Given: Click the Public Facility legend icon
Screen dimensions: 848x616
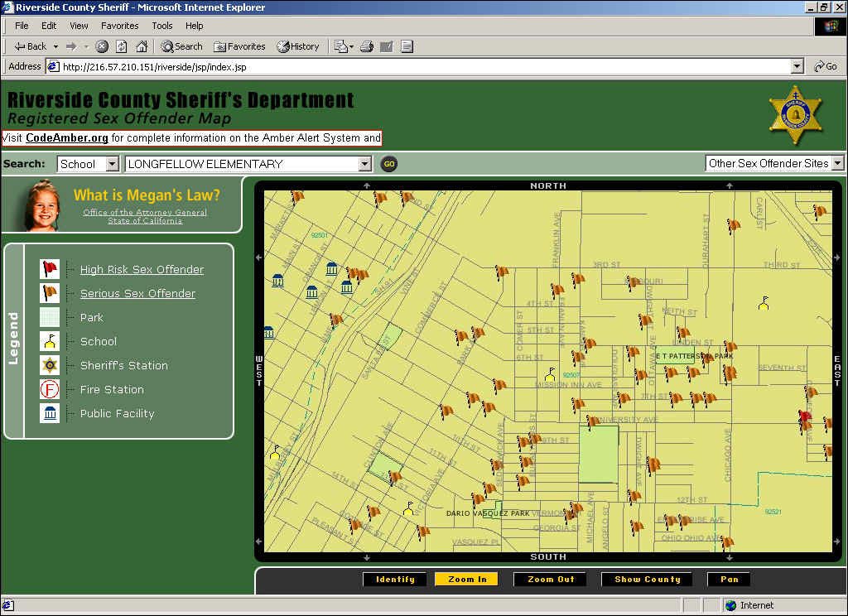Looking at the screenshot, I should 50,413.
